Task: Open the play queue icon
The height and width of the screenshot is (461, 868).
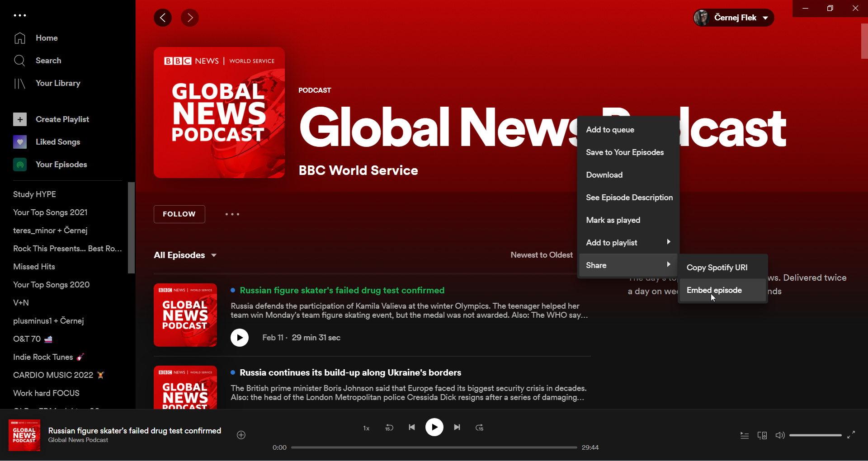Action: (x=745, y=435)
